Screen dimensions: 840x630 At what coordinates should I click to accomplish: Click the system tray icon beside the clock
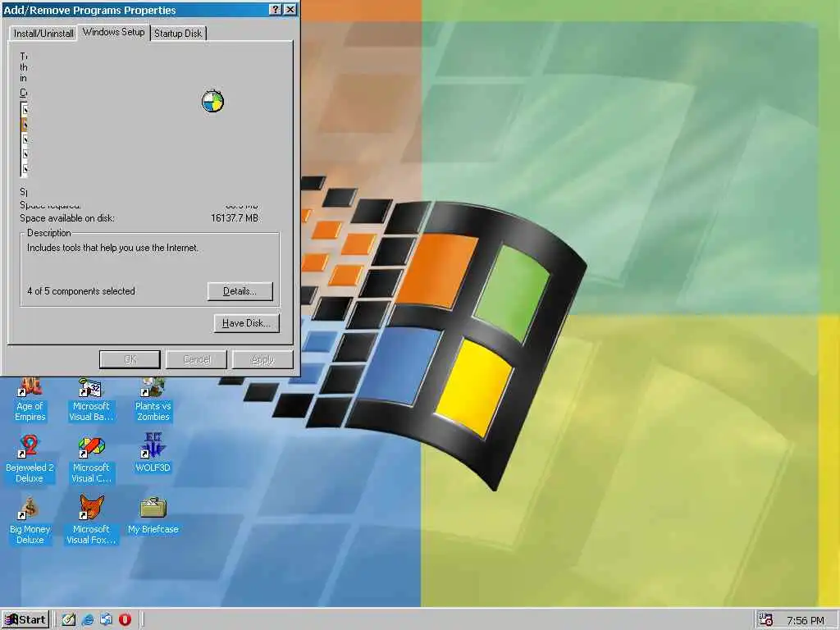pyautogui.click(x=766, y=620)
